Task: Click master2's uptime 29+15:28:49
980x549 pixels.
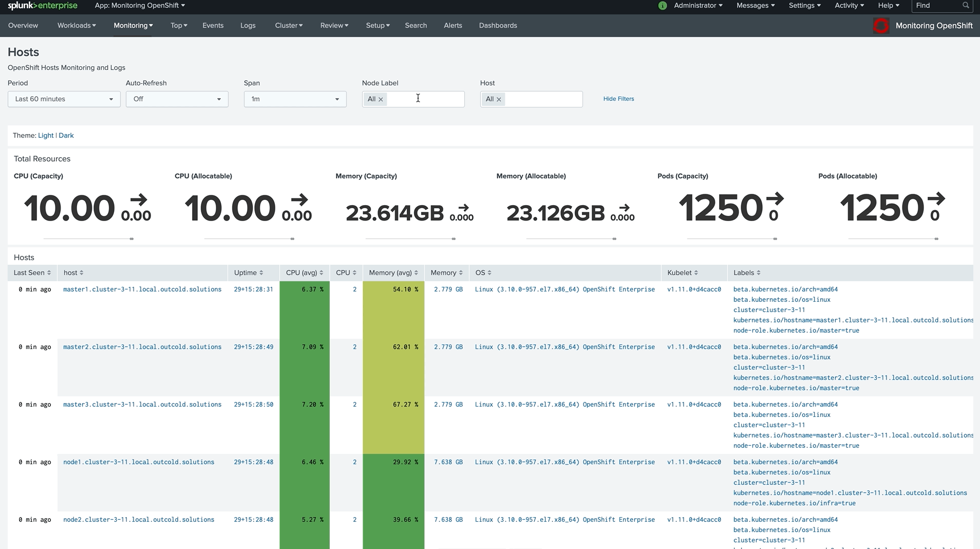Action: click(x=254, y=347)
